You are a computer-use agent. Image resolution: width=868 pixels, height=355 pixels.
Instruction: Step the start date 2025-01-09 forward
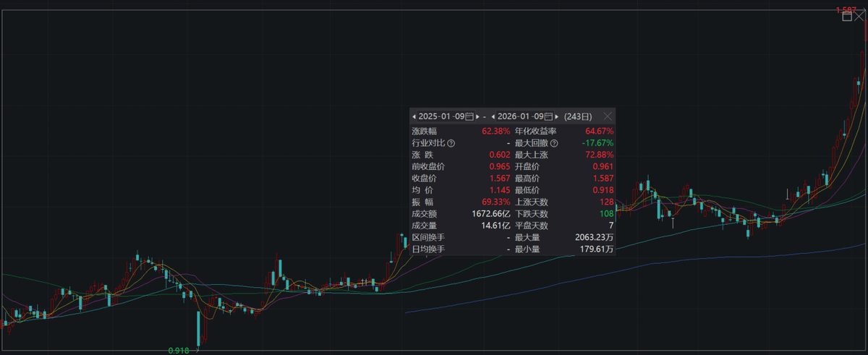click(478, 116)
